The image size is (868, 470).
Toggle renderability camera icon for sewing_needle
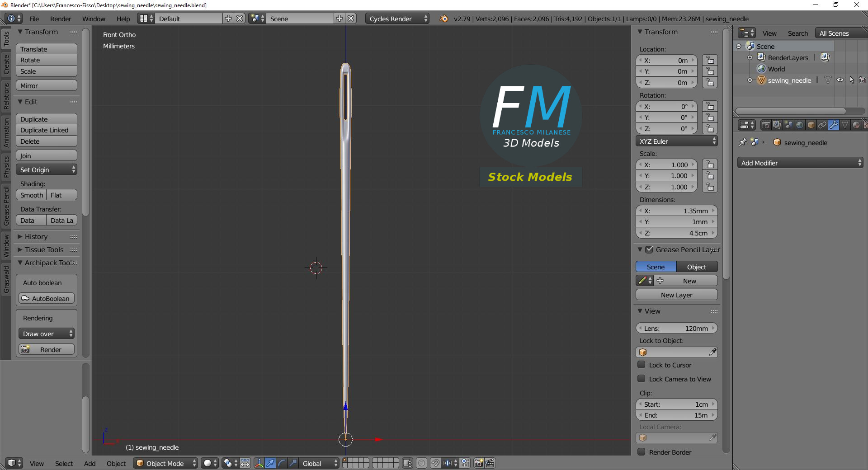863,80
